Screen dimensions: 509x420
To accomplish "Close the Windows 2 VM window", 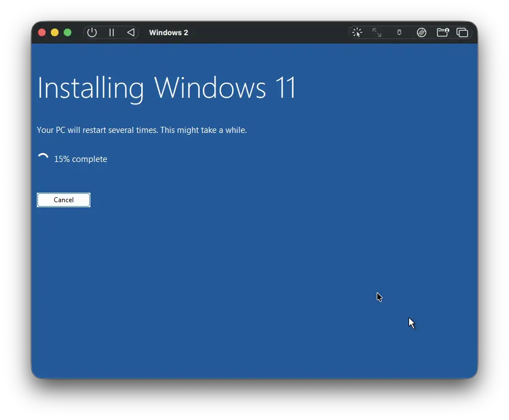I will click(x=42, y=32).
